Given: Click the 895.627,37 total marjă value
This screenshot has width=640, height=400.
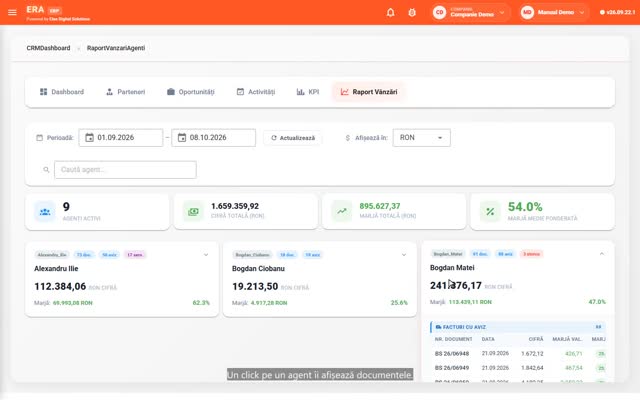Looking at the screenshot, I should point(380,206).
